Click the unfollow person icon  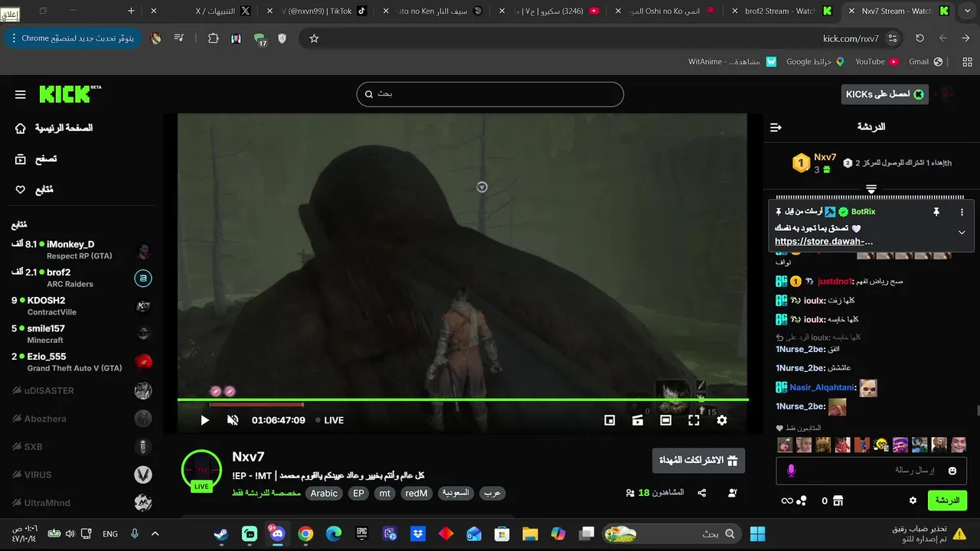(x=733, y=493)
